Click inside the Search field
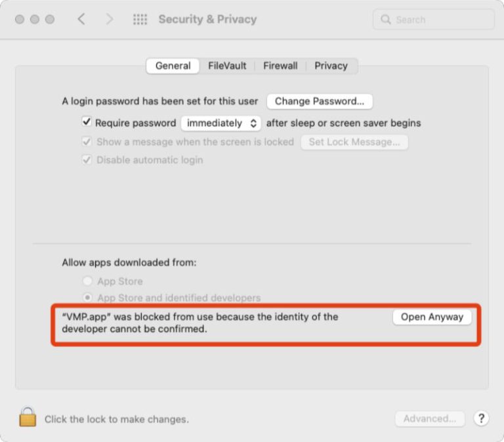 pyautogui.click(x=440, y=20)
